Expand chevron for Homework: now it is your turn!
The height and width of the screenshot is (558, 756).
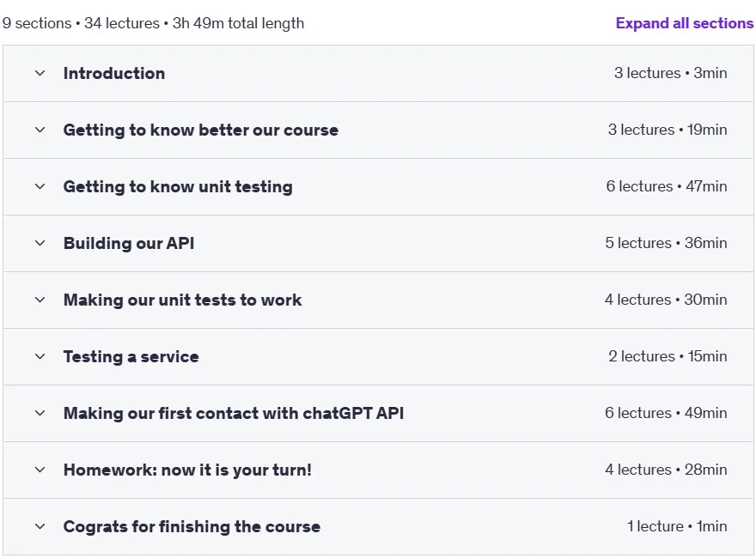tap(40, 470)
